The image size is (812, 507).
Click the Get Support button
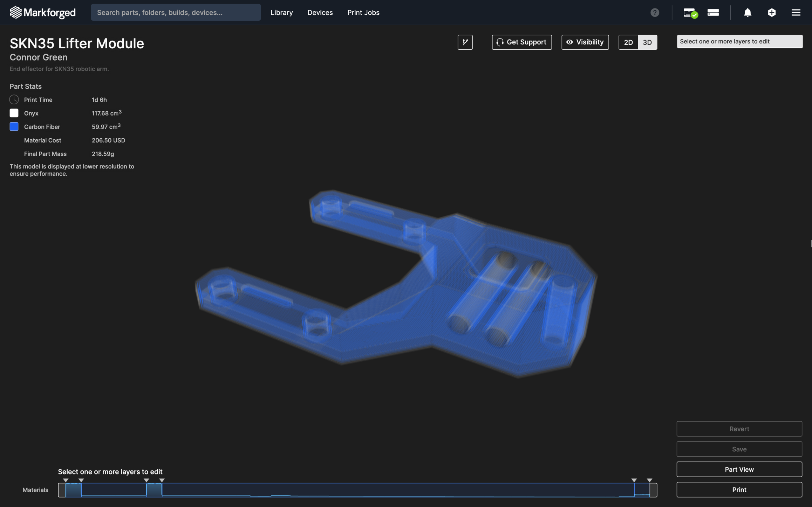pyautogui.click(x=521, y=42)
